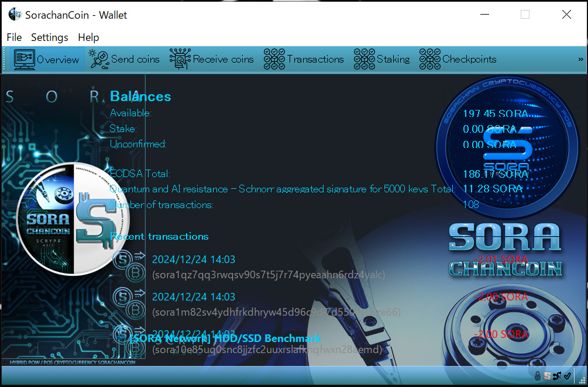588x387 pixels.
Task: Click address starting sora10e85uq0snc8jjzfc2
Action: coord(267,350)
